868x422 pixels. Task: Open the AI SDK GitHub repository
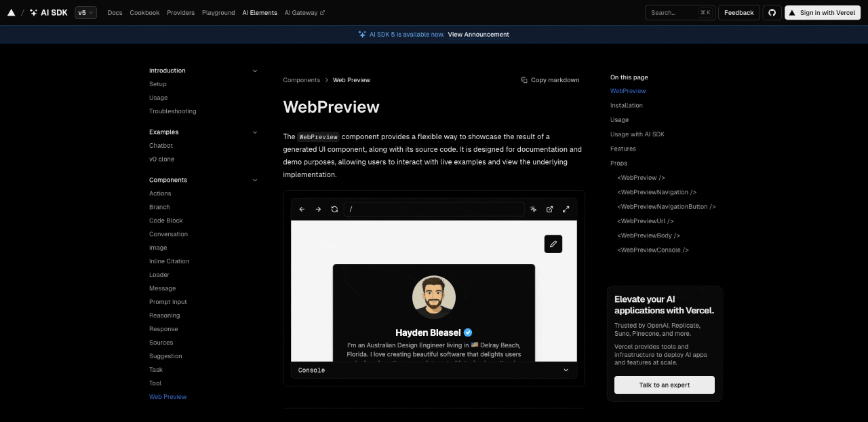[772, 12]
